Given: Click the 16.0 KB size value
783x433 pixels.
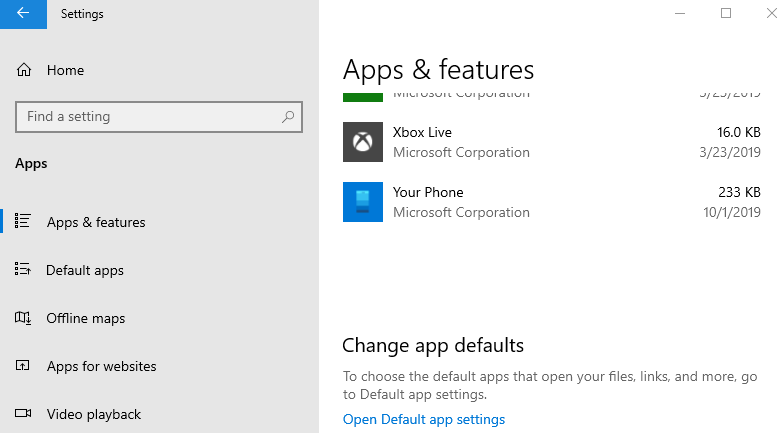Looking at the screenshot, I should pos(739,132).
